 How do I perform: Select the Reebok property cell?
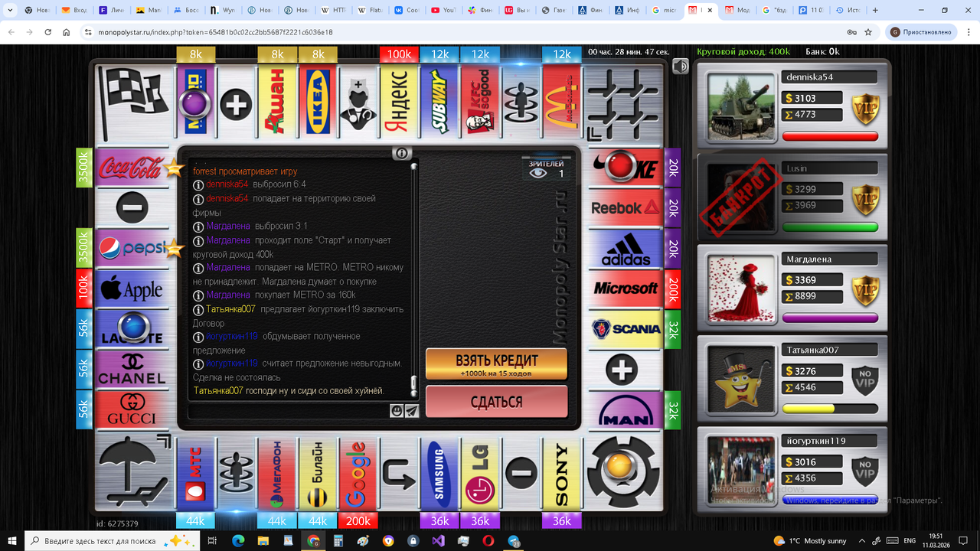[x=626, y=207]
